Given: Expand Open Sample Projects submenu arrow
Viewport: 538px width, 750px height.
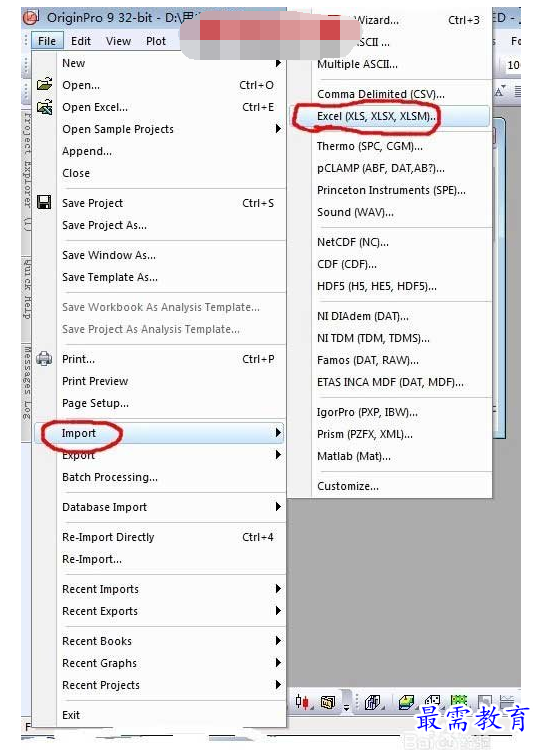Looking at the screenshot, I should click(278, 129).
